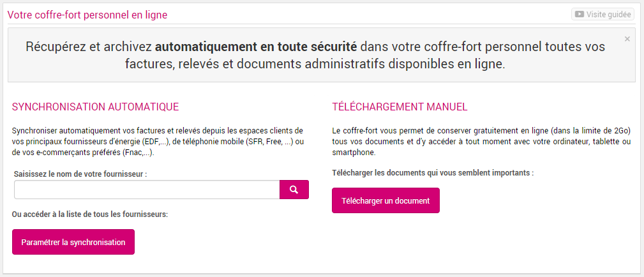Click the label Télécharger les documents qui vous semblent importants
The image size is (644, 277).
[433, 172]
